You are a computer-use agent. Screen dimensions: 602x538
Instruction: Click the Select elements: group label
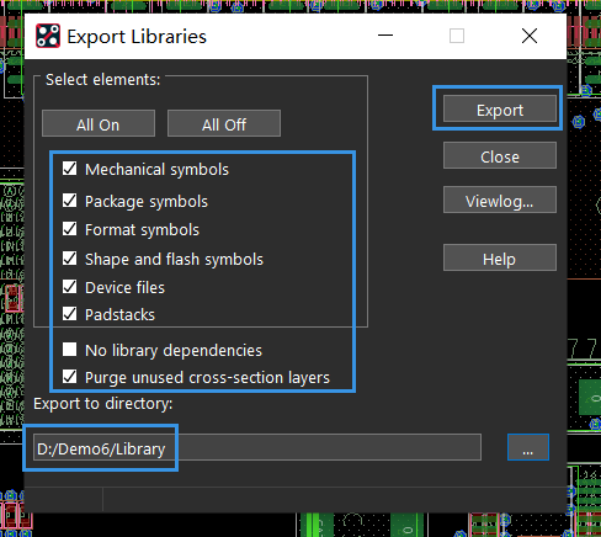[103, 80]
